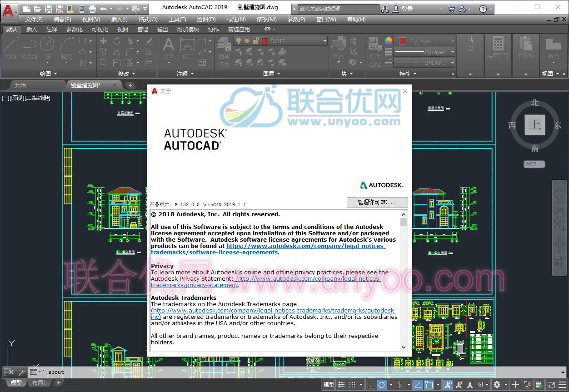Click the red layer color swatch

[x=265, y=41]
